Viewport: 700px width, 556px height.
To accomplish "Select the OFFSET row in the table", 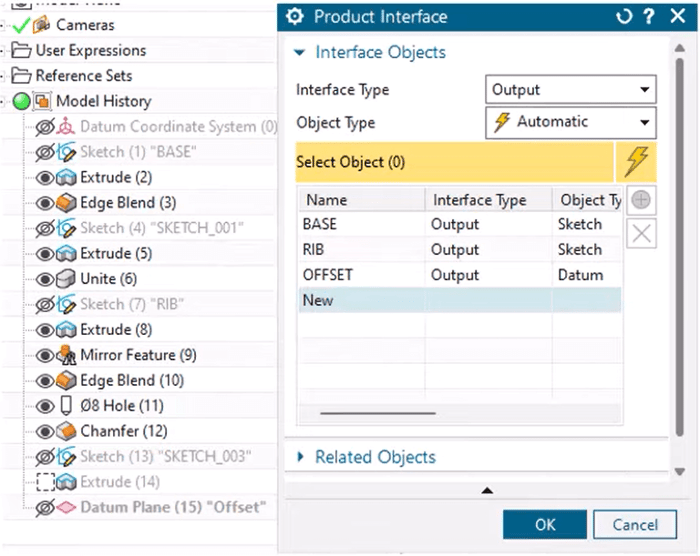I will (x=460, y=275).
